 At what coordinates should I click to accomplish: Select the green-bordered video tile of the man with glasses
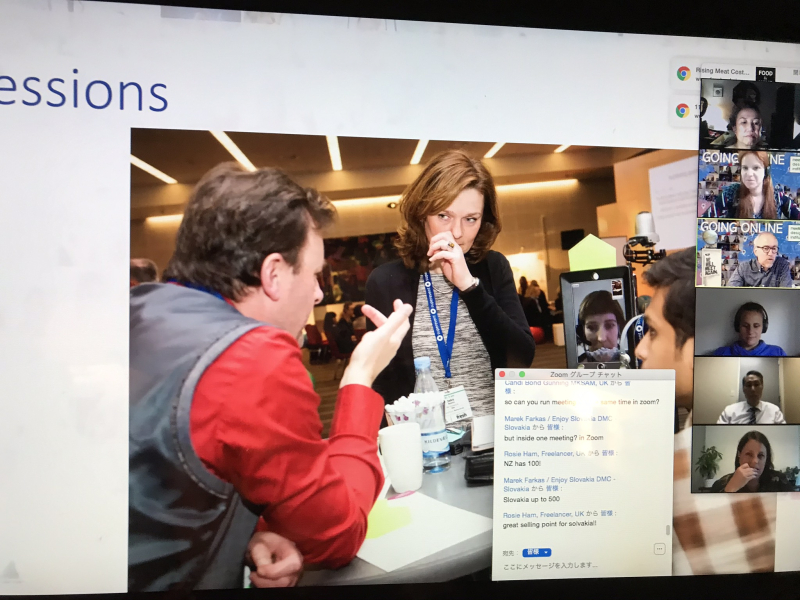[x=748, y=253]
